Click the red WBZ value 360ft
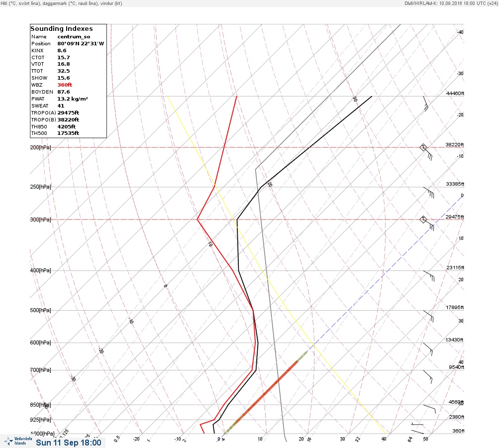The image size is (499, 448). 65,85
